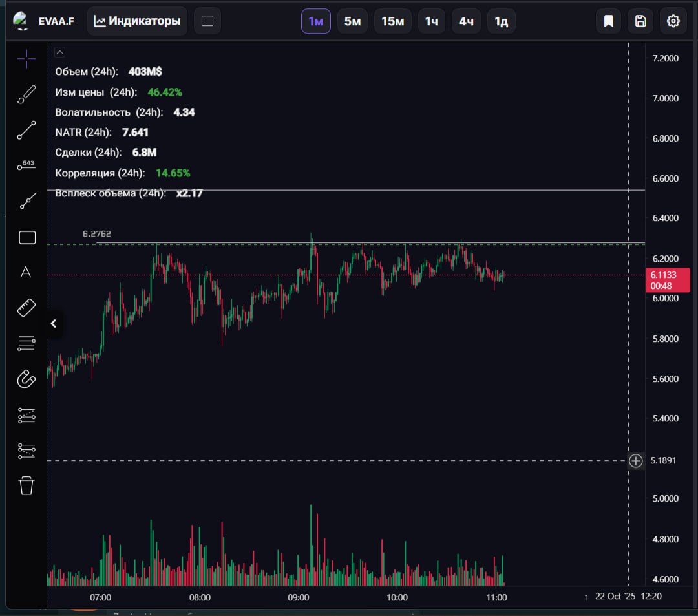The width and height of the screenshot is (698, 616).
Task: Select the ruler measure tool
Action: (26, 308)
